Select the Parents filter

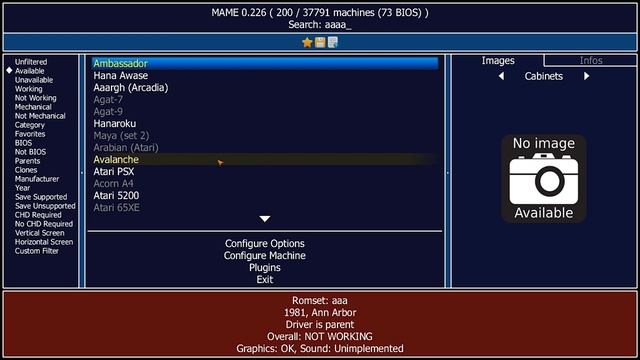(27, 161)
